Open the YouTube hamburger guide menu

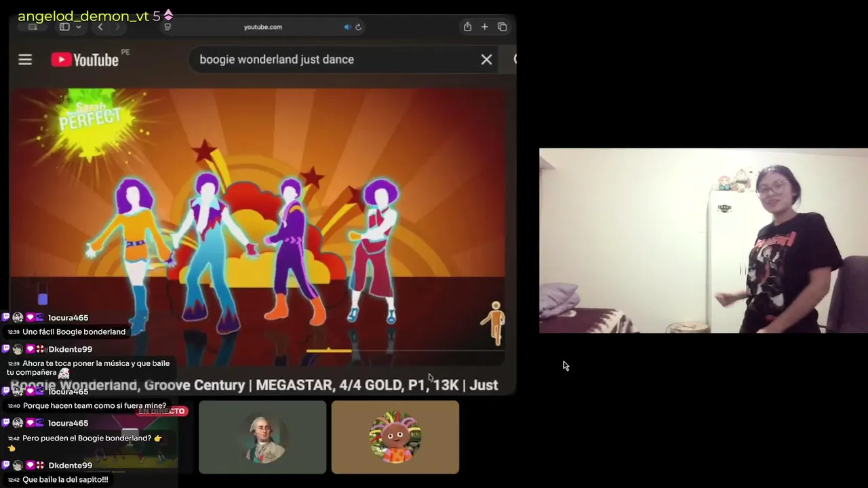(x=25, y=60)
